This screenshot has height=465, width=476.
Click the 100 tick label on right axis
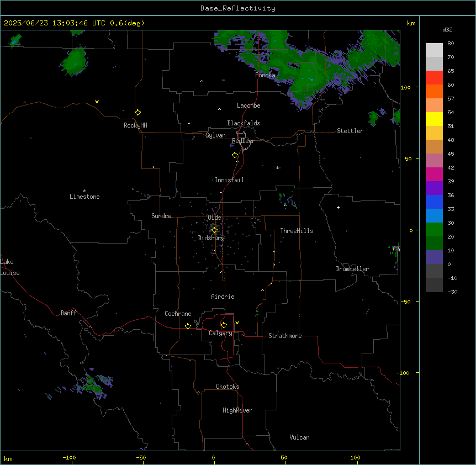pos(405,87)
